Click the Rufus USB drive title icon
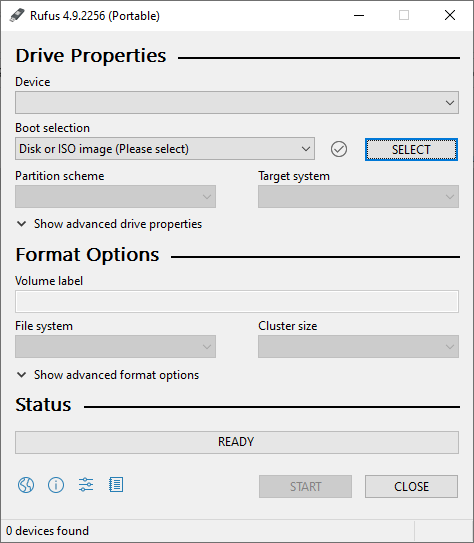 (17, 15)
